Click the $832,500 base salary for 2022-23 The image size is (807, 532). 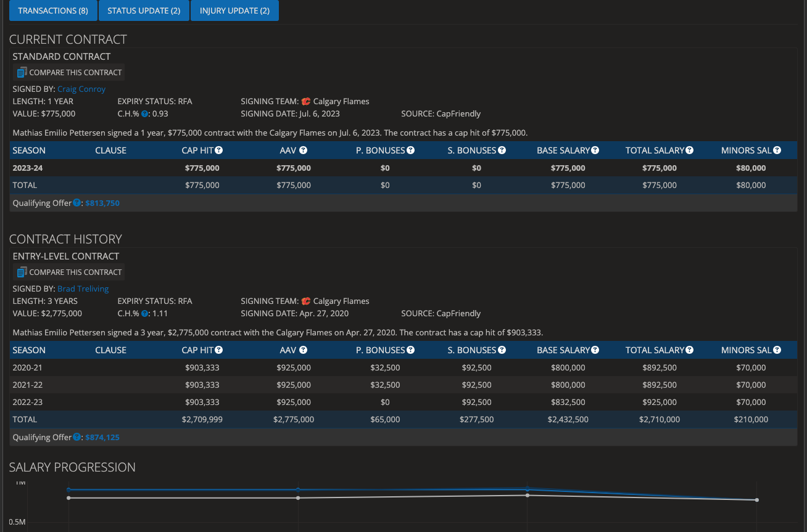(x=568, y=402)
